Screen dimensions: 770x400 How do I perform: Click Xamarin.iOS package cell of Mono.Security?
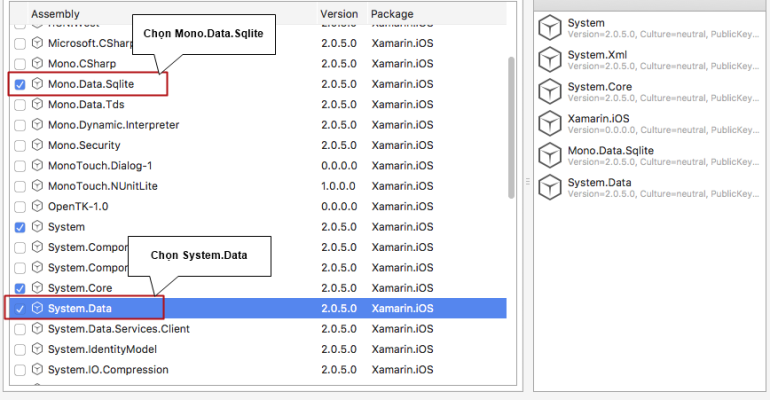click(x=402, y=145)
